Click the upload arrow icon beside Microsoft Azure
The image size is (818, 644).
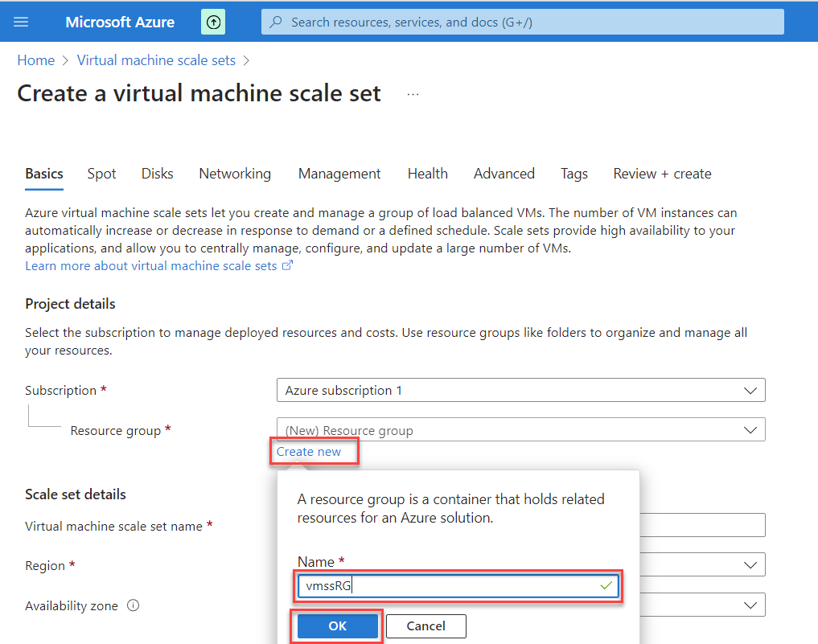(x=212, y=21)
